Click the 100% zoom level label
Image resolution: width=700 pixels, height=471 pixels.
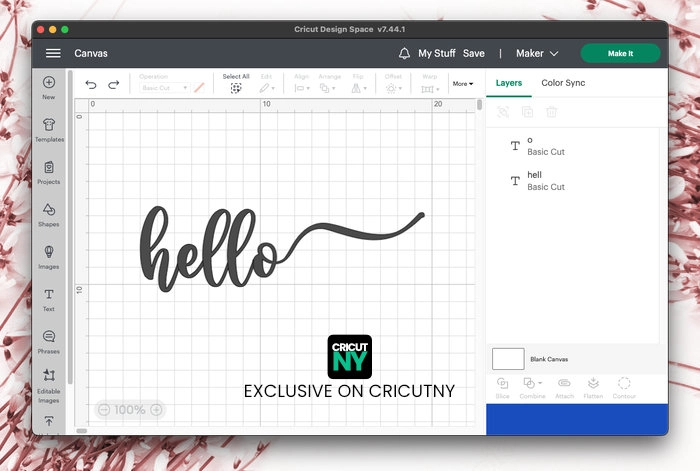click(130, 410)
